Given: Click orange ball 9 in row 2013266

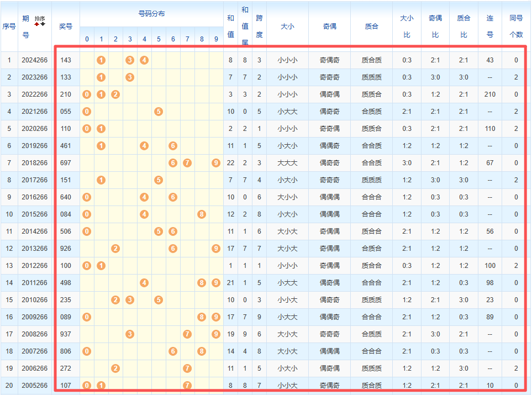Looking at the screenshot, I should click(216, 249).
